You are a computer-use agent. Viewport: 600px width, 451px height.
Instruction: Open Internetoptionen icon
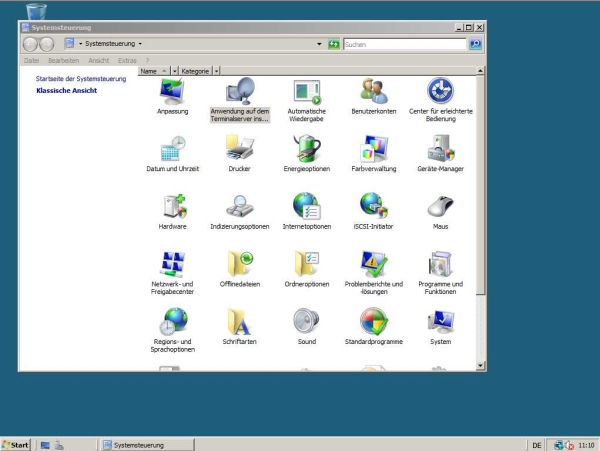click(x=307, y=212)
